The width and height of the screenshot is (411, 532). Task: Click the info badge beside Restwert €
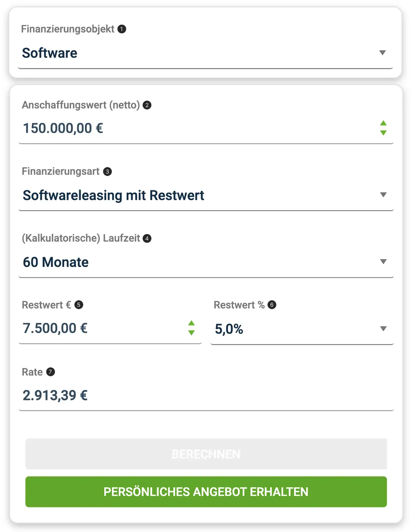(79, 305)
